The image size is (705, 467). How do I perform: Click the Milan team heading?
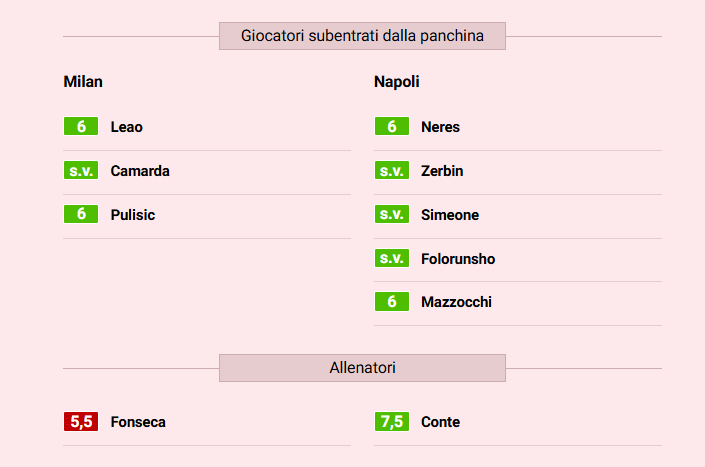(x=83, y=81)
